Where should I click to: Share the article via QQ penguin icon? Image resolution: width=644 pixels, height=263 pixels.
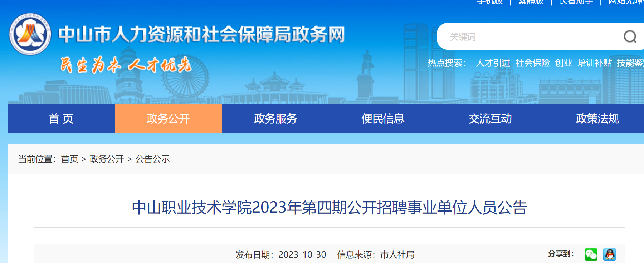tap(610, 254)
